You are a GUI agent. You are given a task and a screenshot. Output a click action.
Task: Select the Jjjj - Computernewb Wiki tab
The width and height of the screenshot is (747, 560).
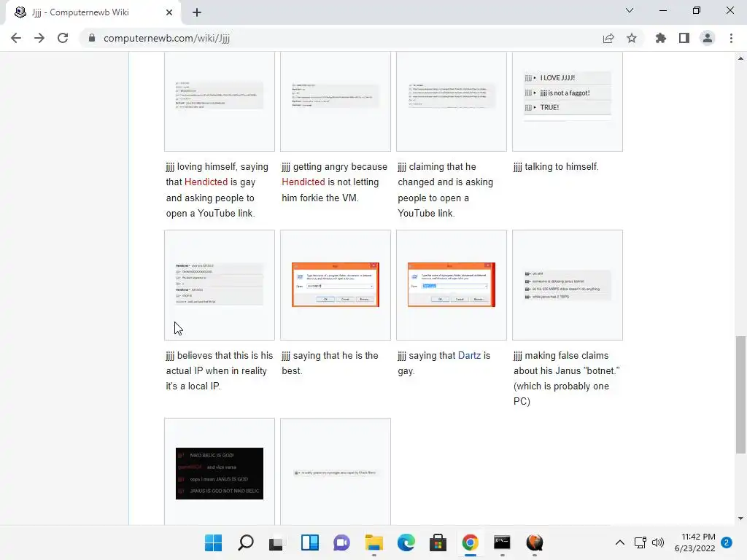tap(93, 12)
